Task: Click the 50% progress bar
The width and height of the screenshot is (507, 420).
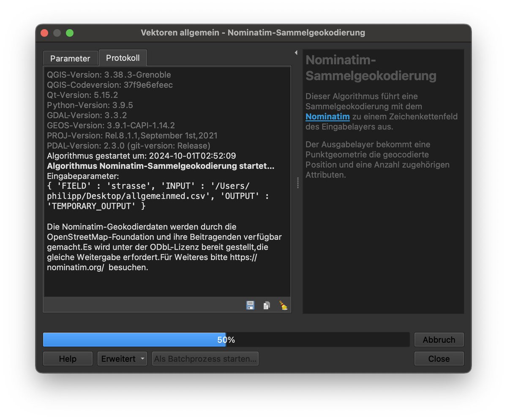Action: click(x=226, y=340)
